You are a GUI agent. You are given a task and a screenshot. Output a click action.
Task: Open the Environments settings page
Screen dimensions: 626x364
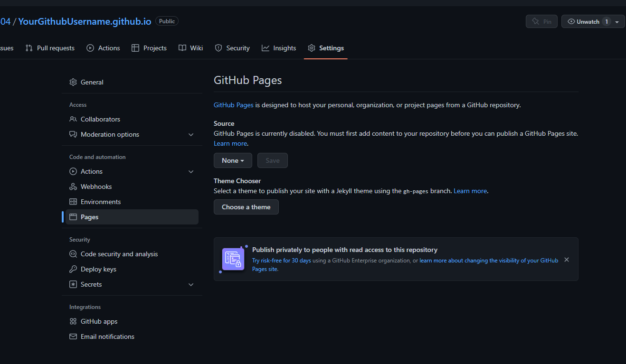[x=132, y=202]
